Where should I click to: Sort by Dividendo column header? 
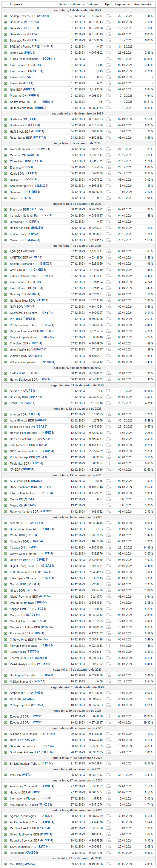[94, 4]
